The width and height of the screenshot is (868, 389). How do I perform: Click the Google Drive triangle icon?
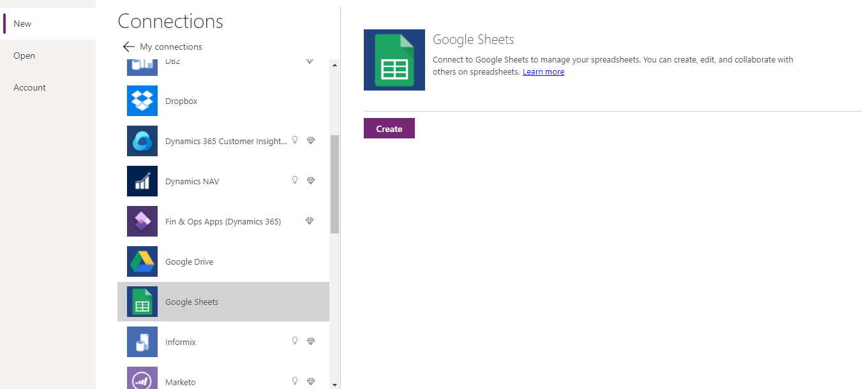tap(142, 261)
